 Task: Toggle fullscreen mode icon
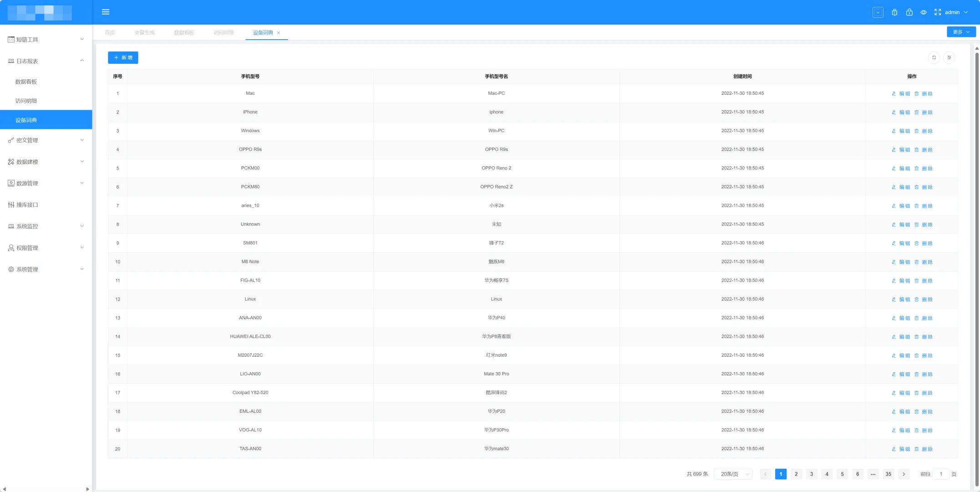[938, 12]
